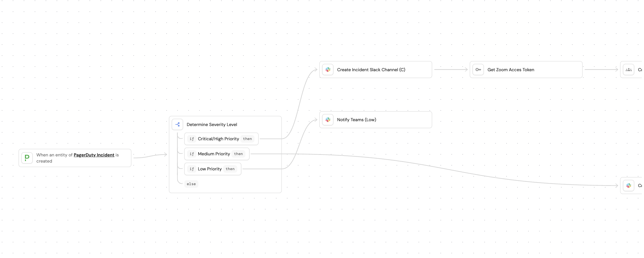This screenshot has width=644, height=258.
Task: Click the "then" tag on Critical/High Priority
Action: coord(247,139)
